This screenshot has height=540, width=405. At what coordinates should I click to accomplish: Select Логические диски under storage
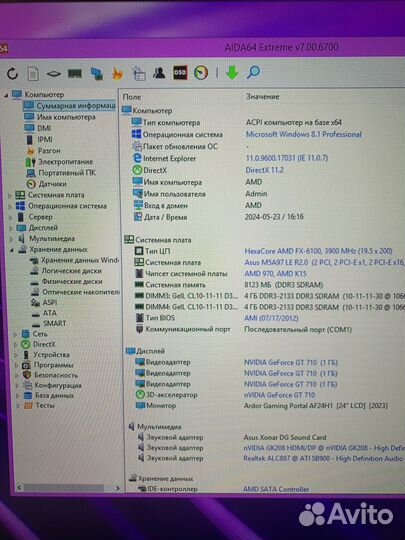(x=72, y=271)
